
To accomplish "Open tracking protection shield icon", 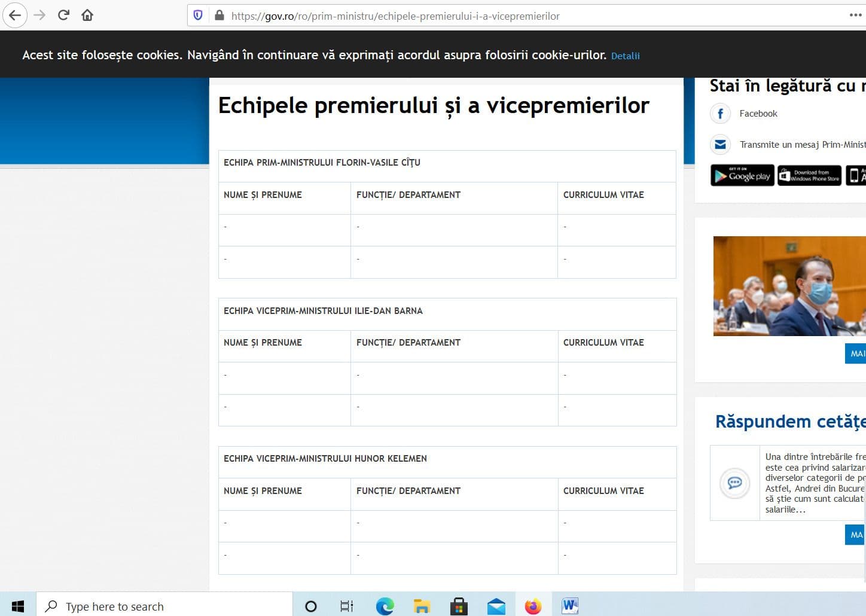I will (x=198, y=16).
